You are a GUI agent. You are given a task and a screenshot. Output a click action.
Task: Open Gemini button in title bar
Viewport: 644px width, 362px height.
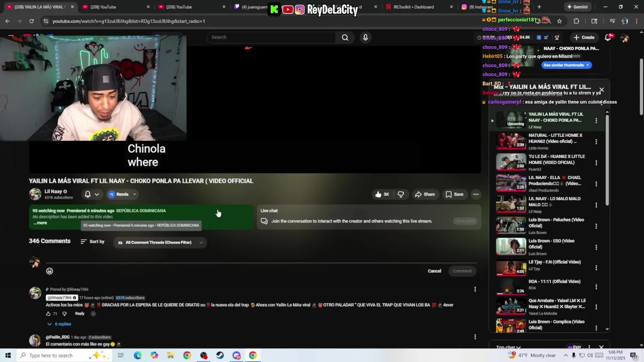[577, 7]
